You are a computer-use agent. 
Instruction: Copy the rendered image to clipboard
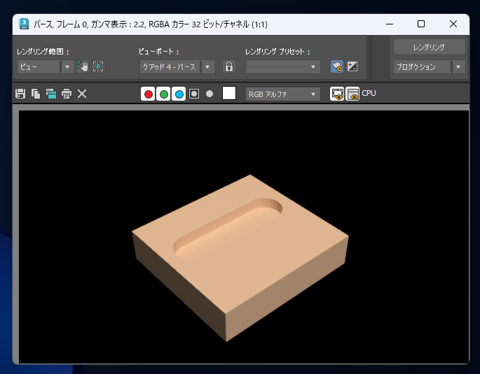click(x=36, y=94)
